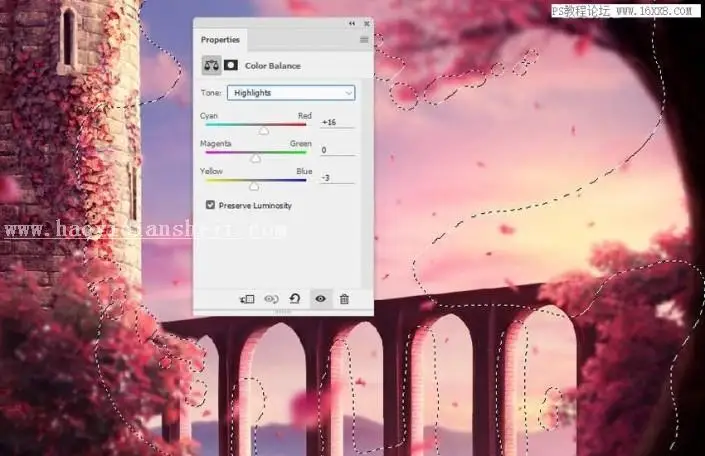Click the clip to layer icon
This screenshot has width=705, height=456.
[x=247, y=299]
